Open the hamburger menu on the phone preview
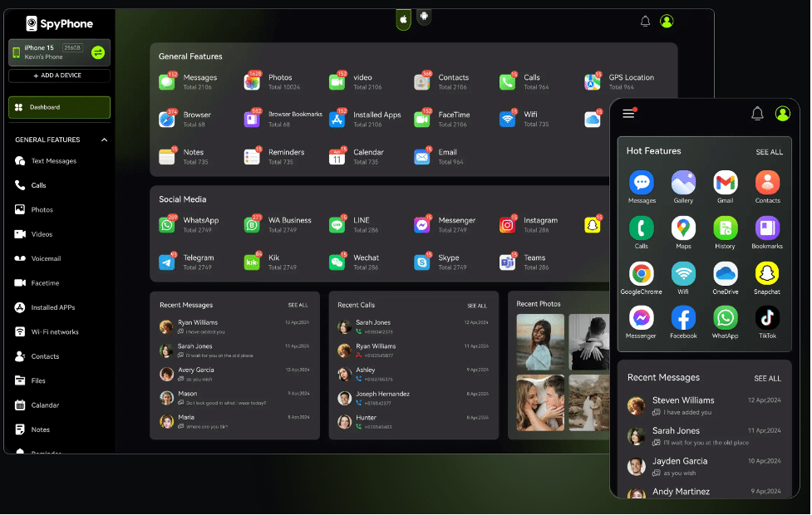Screen dimensions: 812x515 (628, 113)
